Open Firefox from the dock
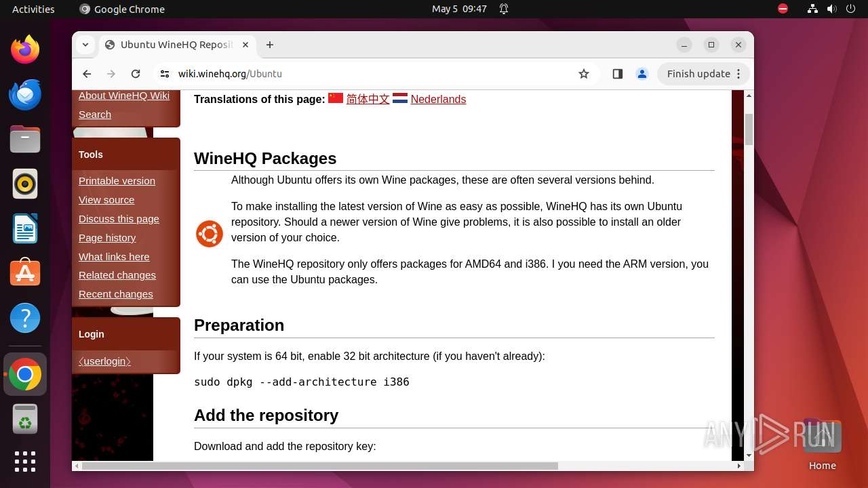The width and height of the screenshot is (868, 488). click(x=25, y=49)
